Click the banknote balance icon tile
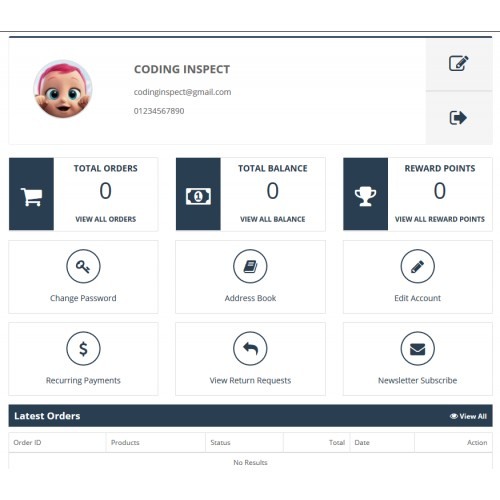Screen dimensions: 500x500 pyautogui.click(x=198, y=194)
